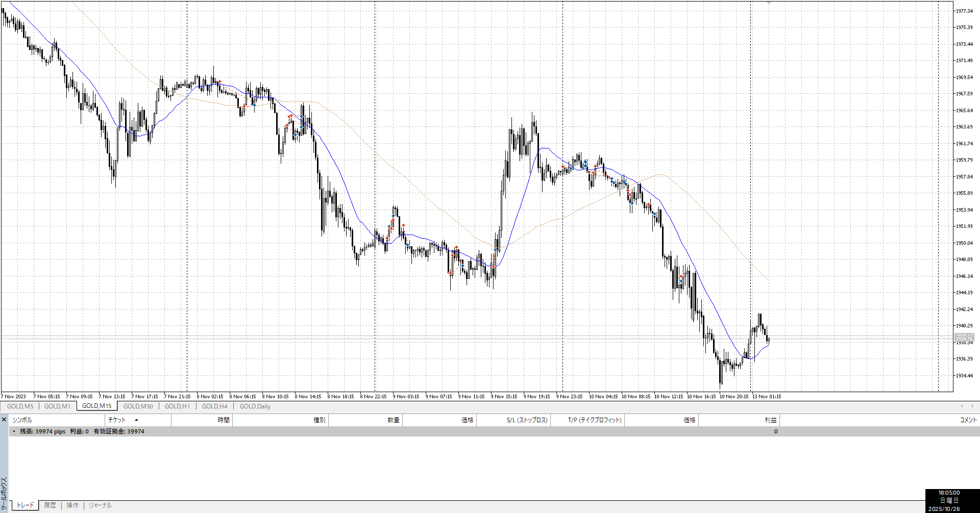Viewport: 980px width, 513px height.
Task: Sort trades by シンボル column header
Action: pos(22,420)
